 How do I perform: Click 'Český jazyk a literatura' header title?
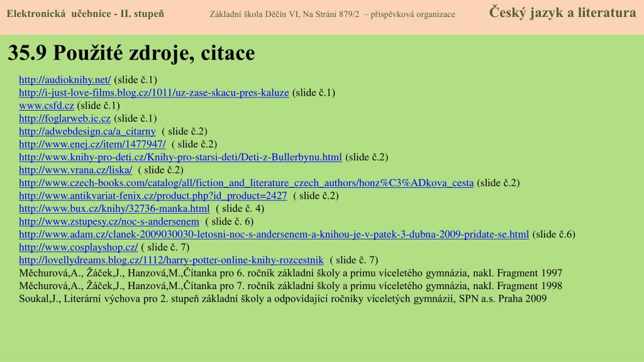563,13
